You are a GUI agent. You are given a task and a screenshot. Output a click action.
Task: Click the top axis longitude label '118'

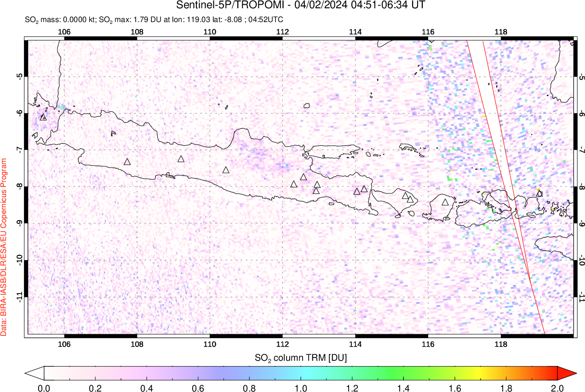click(x=500, y=32)
